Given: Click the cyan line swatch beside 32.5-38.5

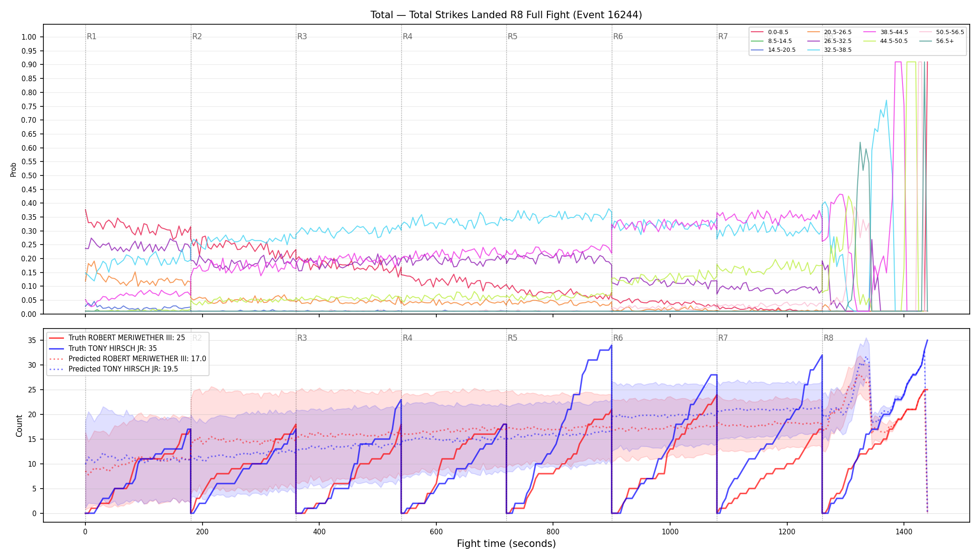Looking at the screenshot, I should [x=814, y=50].
